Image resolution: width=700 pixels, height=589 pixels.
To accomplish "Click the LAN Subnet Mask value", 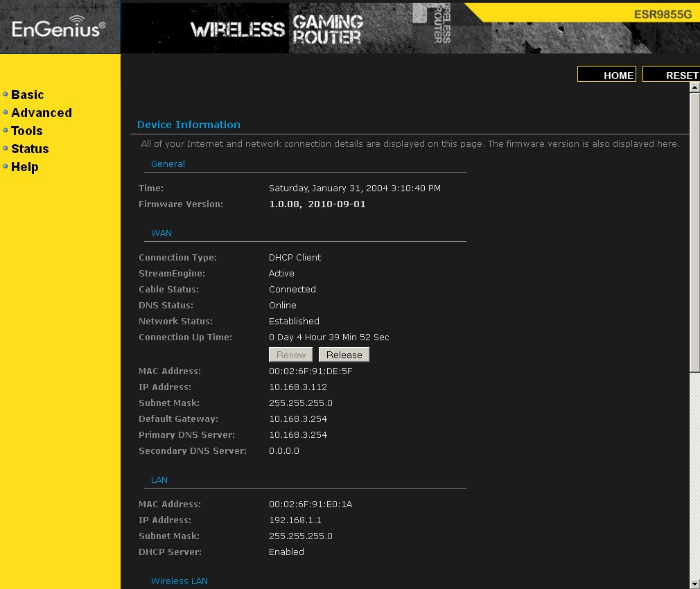I will pos(301,536).
